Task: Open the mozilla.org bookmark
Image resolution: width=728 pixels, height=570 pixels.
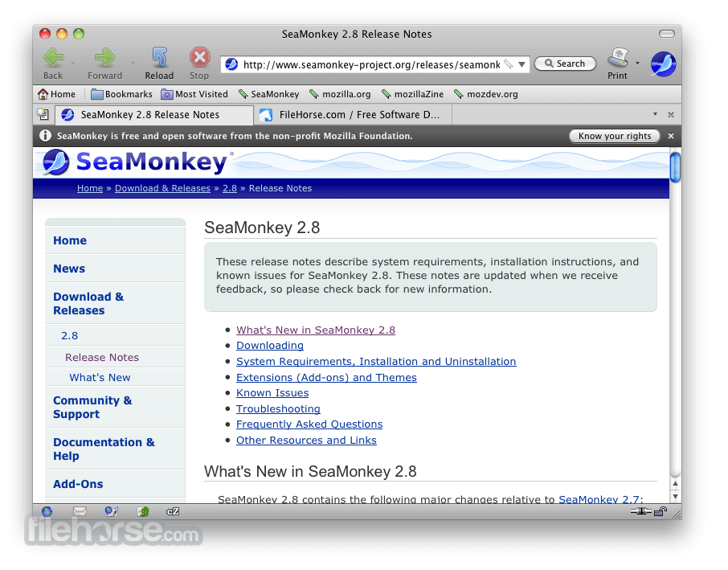Action: (x=341, y=94)
